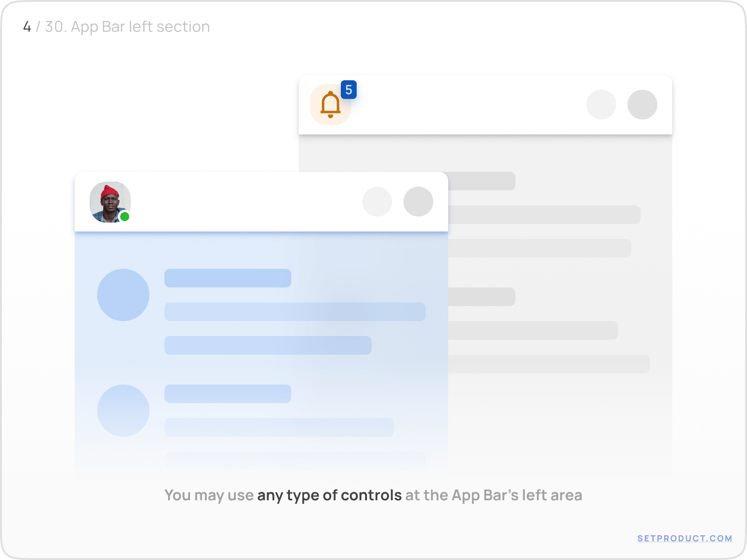Click the darker circular icon on front app bar
The width and height of the screenshot is (747, 560).
click(x=418, y=202)
